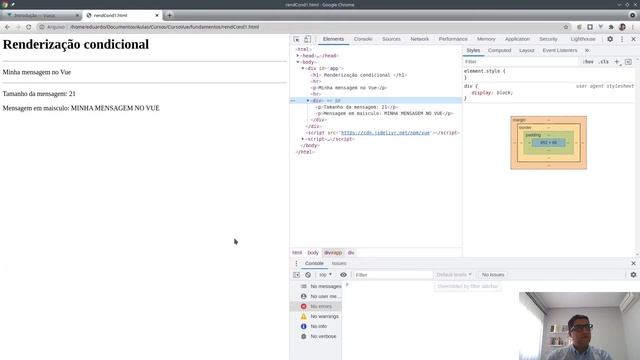Activate the inspect element picker icon

(x=296, y=39)
